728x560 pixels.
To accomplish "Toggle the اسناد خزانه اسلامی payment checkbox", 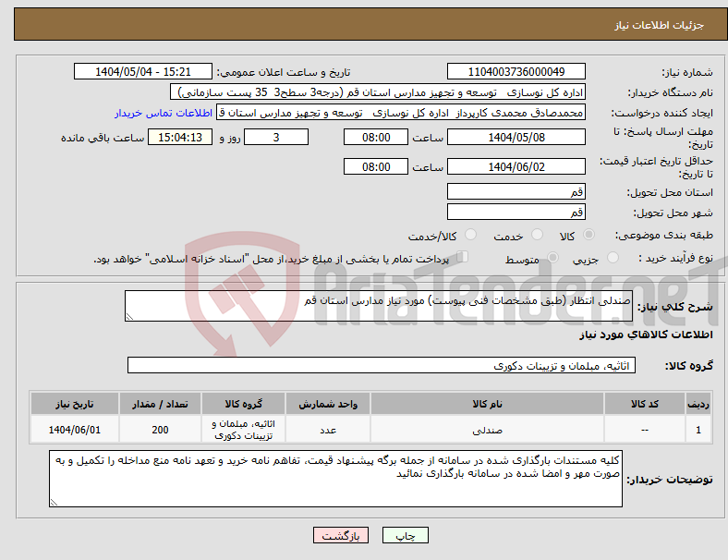I will (463, 257).
